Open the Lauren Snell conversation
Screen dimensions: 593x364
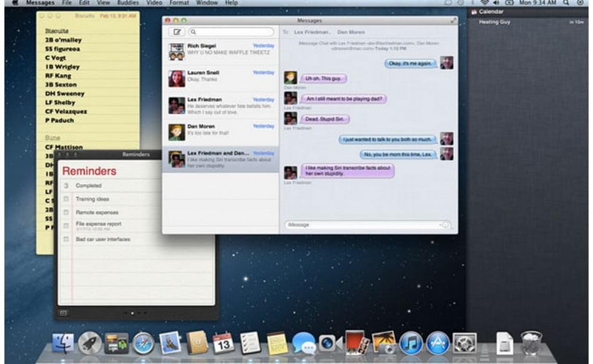click(x=220, y=78)
